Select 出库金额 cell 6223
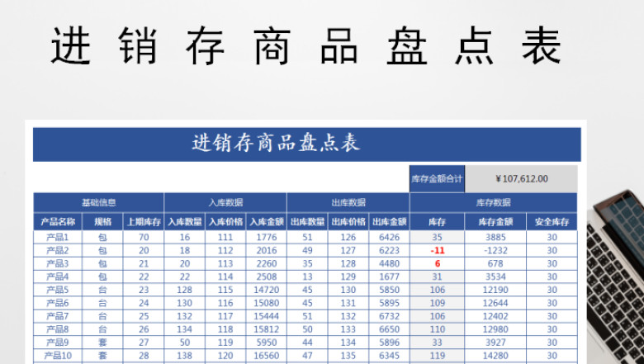 click(x=390, y=250)
